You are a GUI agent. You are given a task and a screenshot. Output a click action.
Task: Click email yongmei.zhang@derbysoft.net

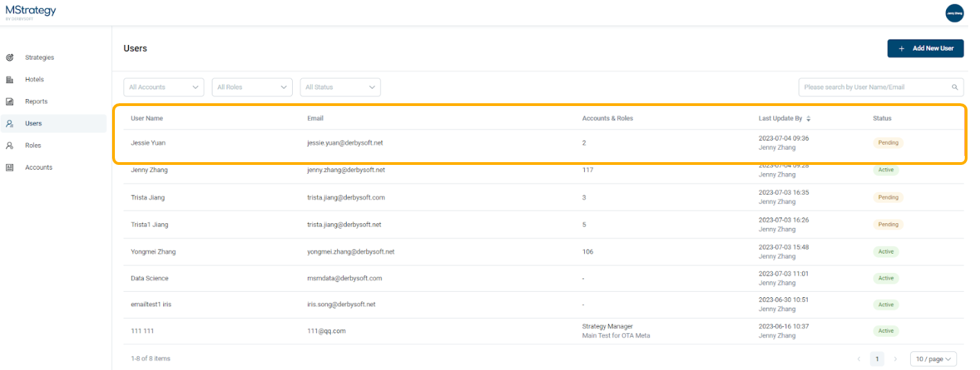(x=351, y=252)
